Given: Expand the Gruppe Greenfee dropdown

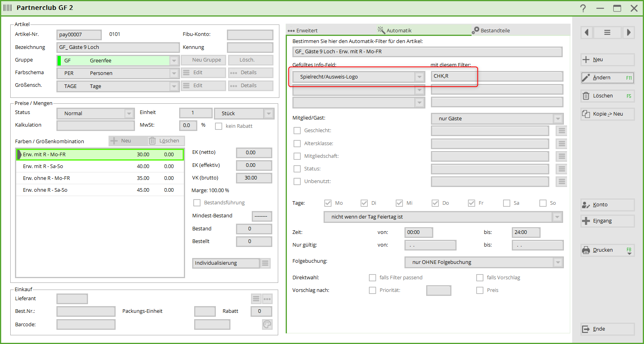Looking at the screenshot, I should pos(174,61).
